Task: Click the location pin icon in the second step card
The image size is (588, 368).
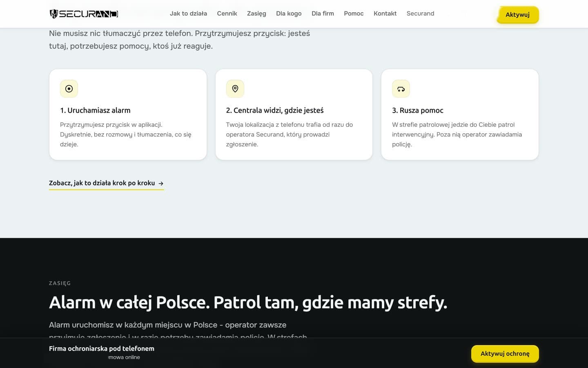Action: 235,89
